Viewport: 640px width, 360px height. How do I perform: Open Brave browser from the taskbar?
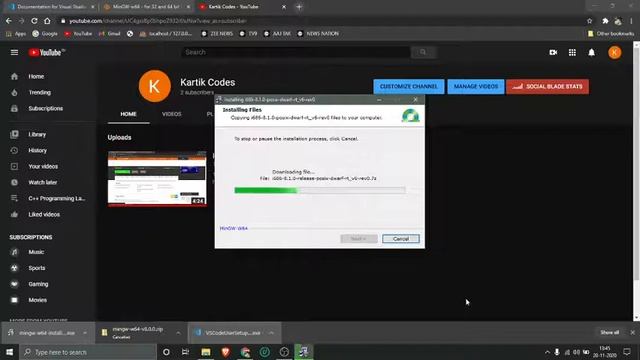point(225,352)
